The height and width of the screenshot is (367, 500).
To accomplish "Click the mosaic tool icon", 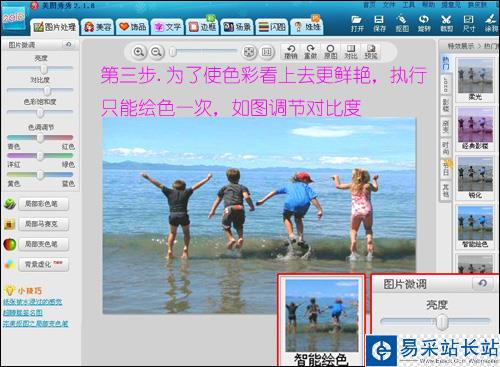I will point(9,225).
